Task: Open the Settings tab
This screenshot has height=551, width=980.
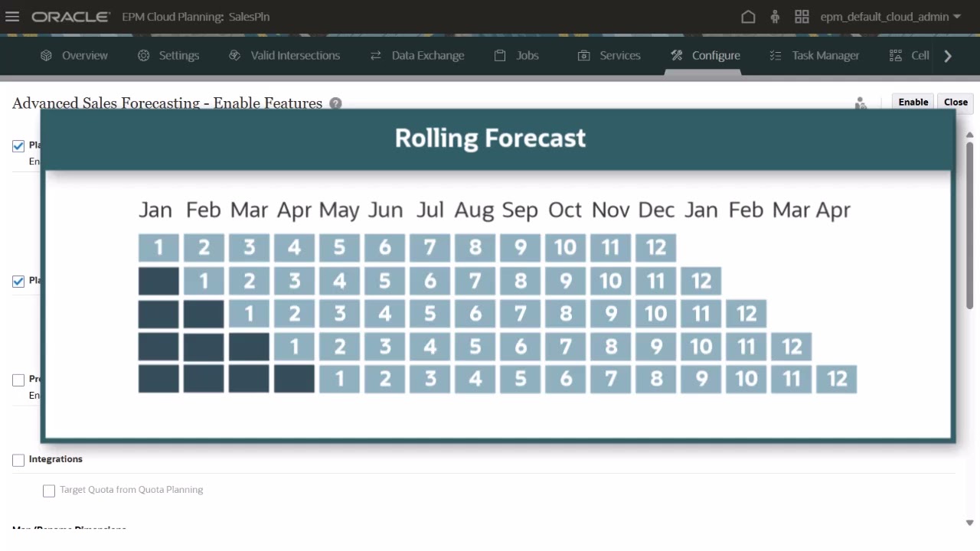Action: point(168,55)
